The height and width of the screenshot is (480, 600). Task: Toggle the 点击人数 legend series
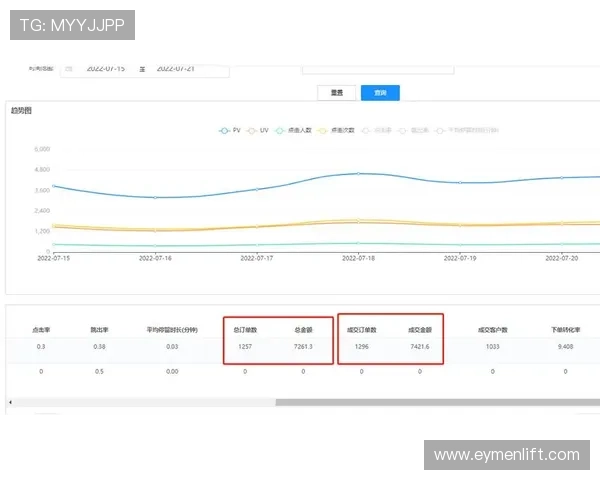click(x=293, y=131)
